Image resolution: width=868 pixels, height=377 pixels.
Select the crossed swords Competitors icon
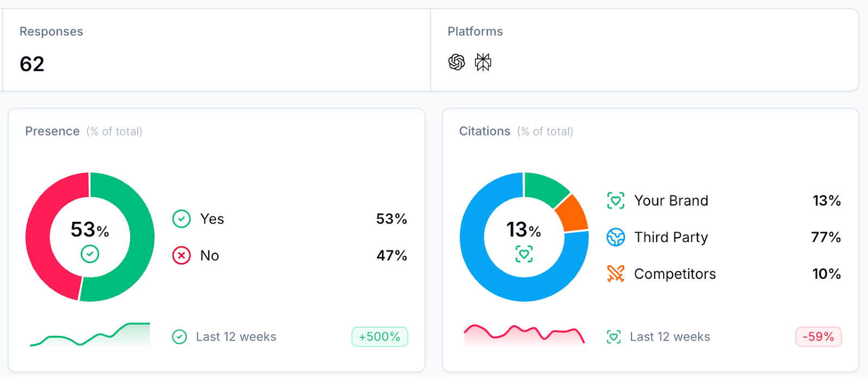[615, 274]
